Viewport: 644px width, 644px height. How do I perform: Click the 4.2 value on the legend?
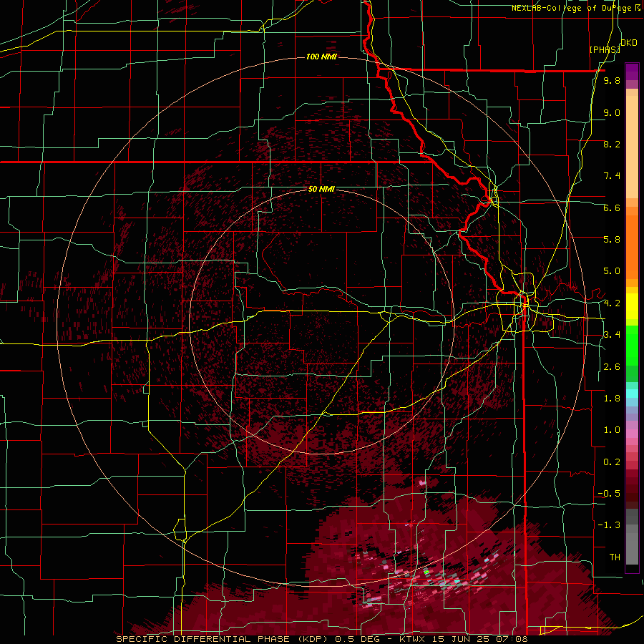click(x=612, y=303)
